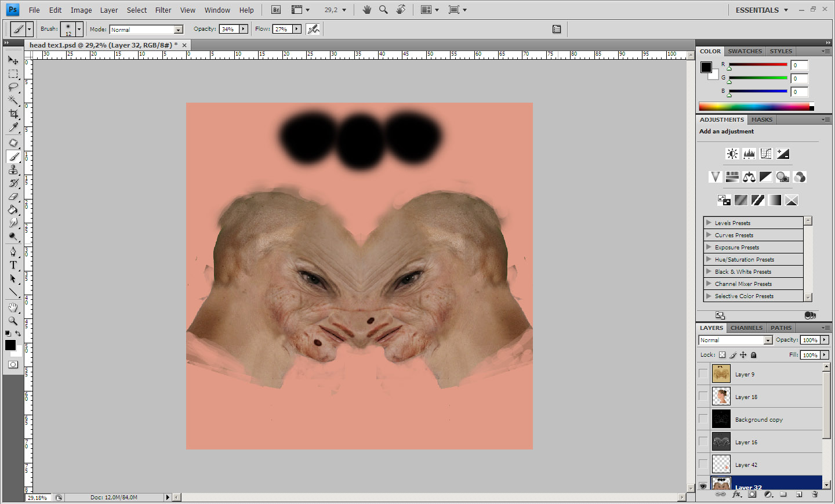Viewport: 835px width, 504px height.
Task: Open the Layer menu
Action: tap(109, 10)
